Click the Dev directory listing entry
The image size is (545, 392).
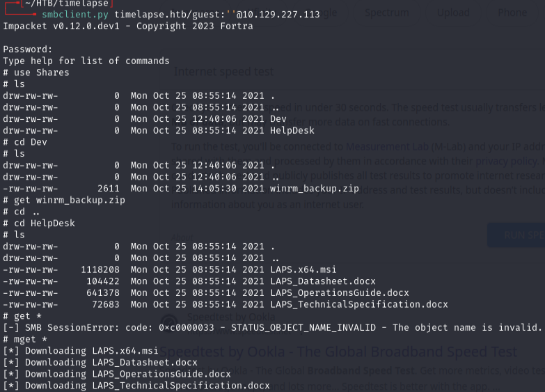tap(278, 118)
